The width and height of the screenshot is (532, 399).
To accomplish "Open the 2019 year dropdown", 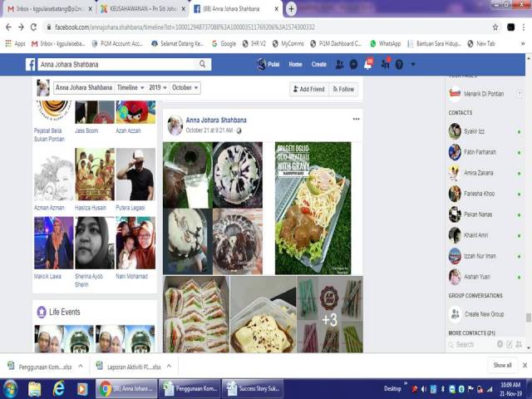I will pos(157,87).
